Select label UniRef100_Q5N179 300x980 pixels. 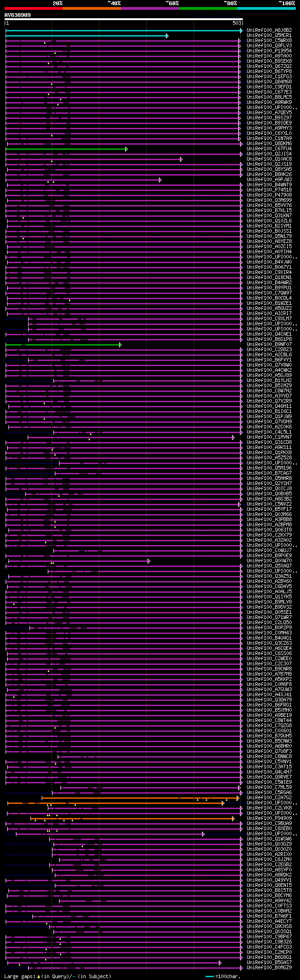coord(269,236)
